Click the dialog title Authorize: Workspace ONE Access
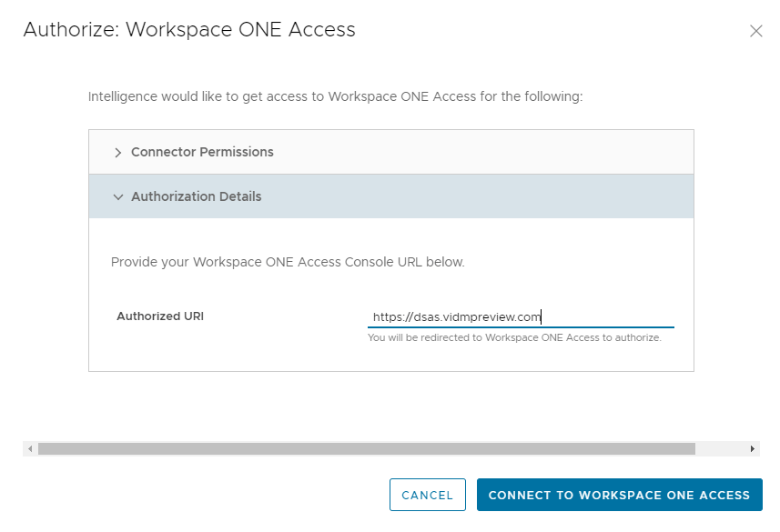The height and width of the screenshot is (532, 780). [189, 30]
